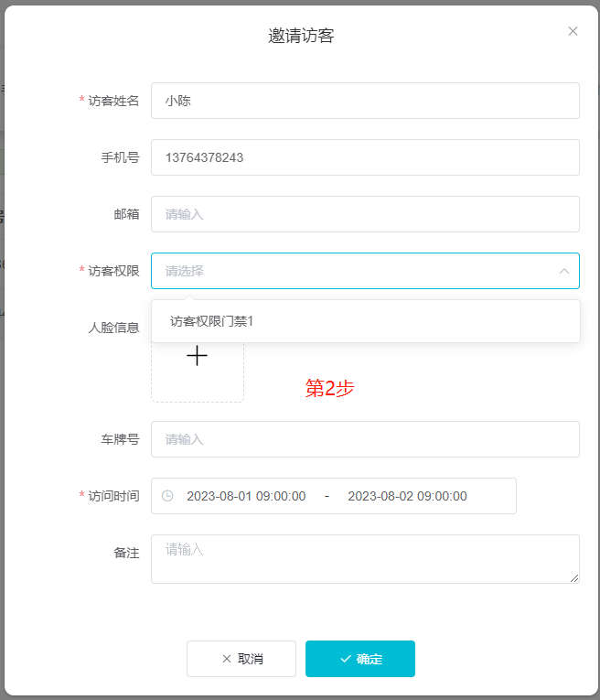600x700 pixels.
Task: Collapse the 访客权限 dropdown chevron
Action: (x=564, y=271)
